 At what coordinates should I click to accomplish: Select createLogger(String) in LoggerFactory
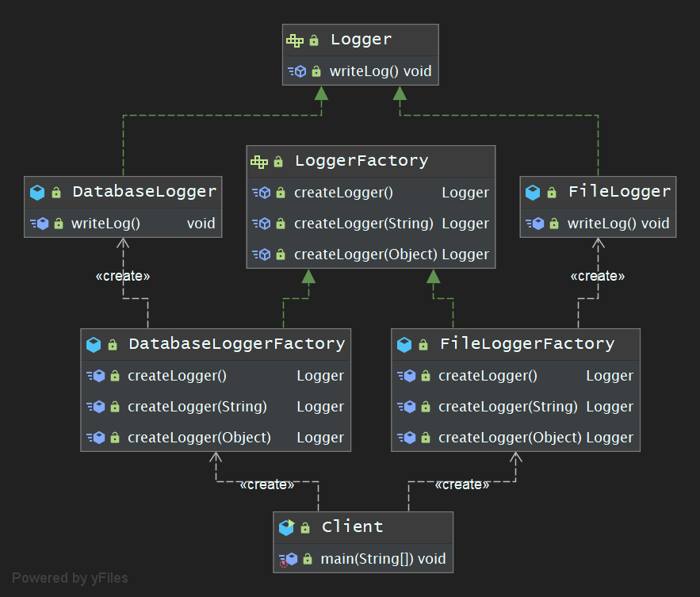[363, 224]
